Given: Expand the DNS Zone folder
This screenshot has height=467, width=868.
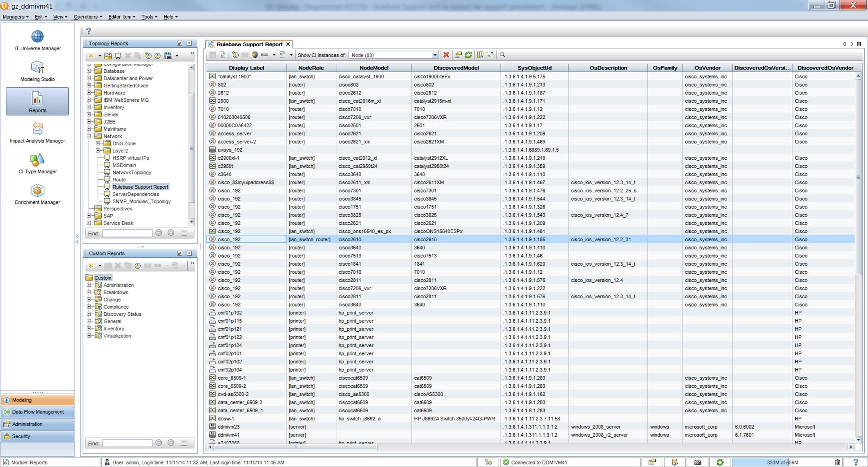Looking at the screenshot, I should pos(98,143).
